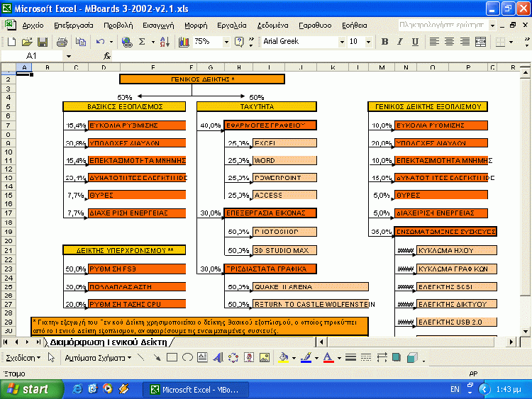Screen dimensions: 532x399
Task: Open Arrow Style options
Action: pyautogui.click(x=382, y=357)
